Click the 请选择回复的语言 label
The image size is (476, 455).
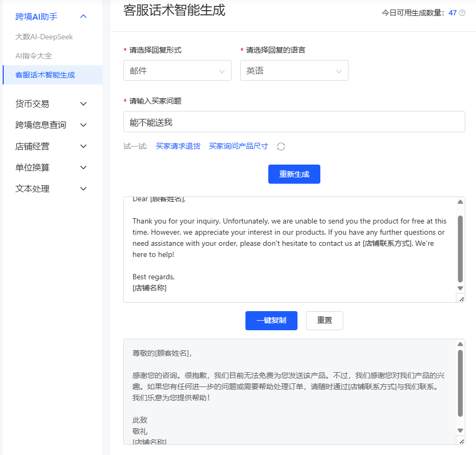point(275,50)
